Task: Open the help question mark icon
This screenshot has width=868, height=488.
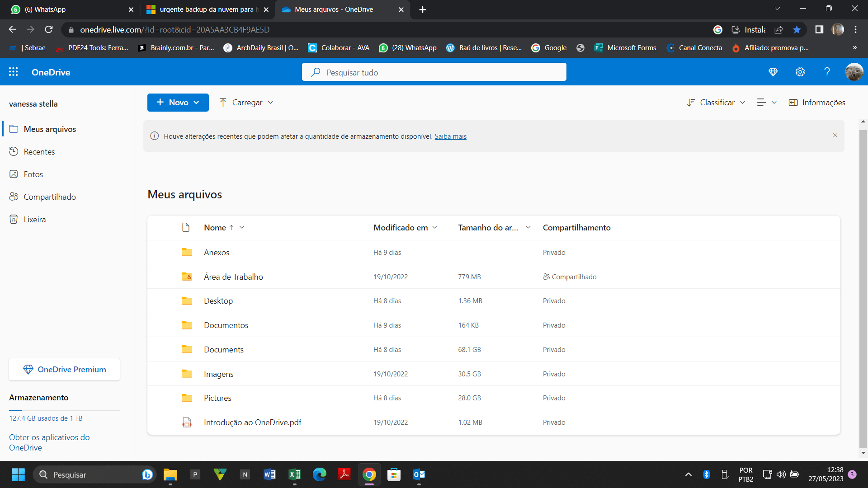Action: pos(827,72)
